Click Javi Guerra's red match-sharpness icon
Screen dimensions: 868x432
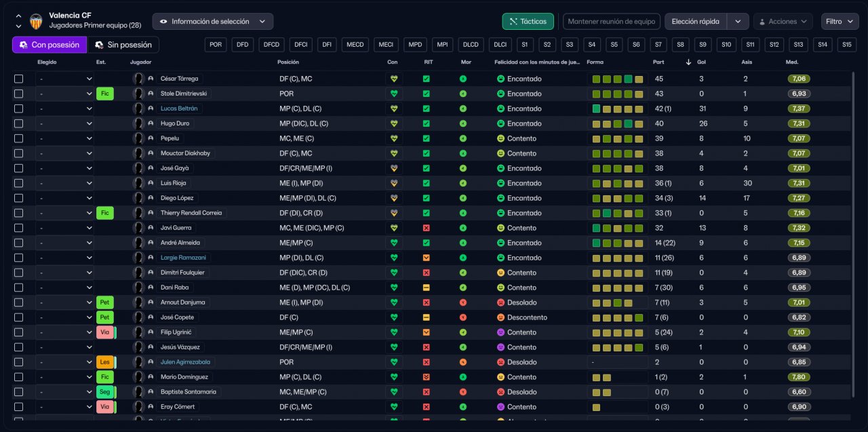(x=426, y=228)
